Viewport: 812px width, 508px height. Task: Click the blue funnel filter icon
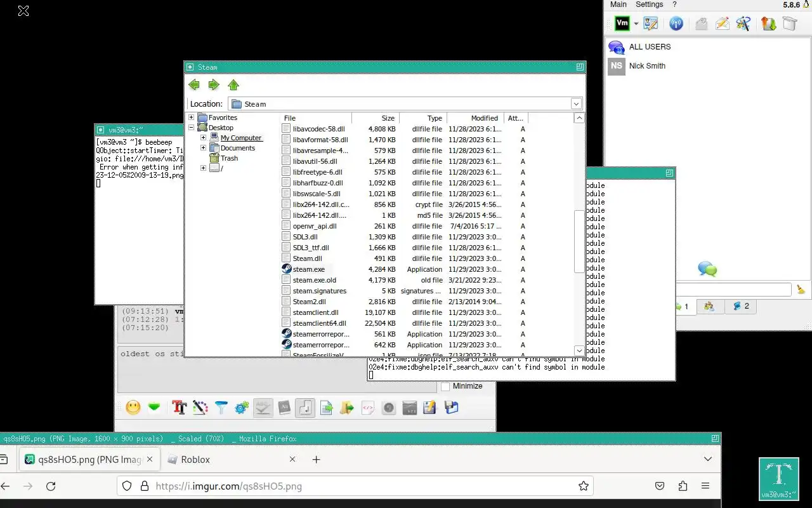tap(221, 408)
